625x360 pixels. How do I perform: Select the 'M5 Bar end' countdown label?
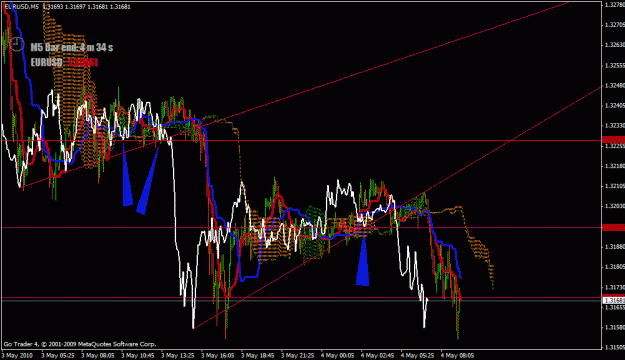point(72,47)
